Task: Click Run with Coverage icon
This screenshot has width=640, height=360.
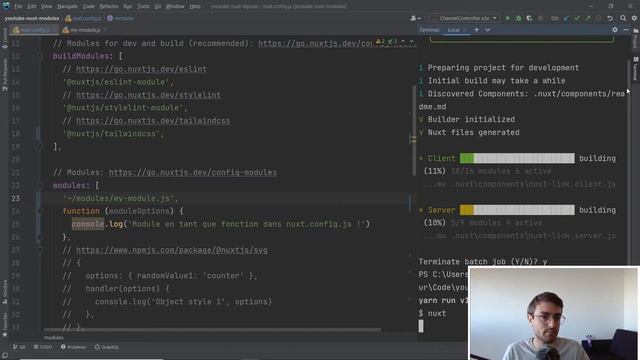Action: point(529,18)
